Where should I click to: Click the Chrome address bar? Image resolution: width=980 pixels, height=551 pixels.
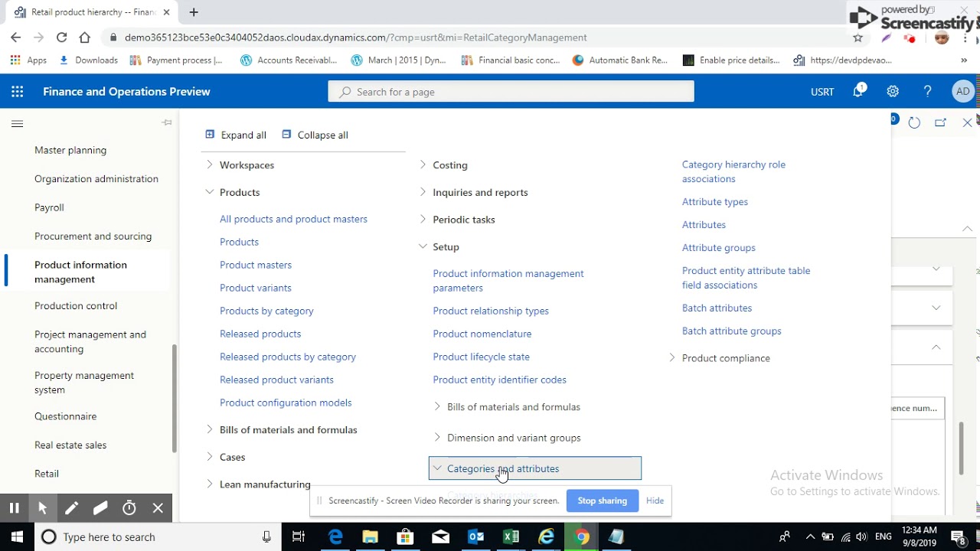(x=475, y=37)
